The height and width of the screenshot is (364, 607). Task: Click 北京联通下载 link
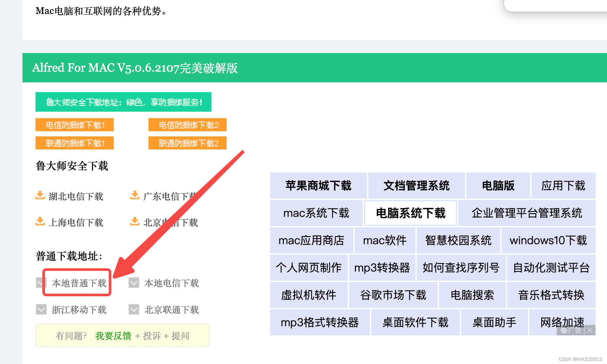[172, 310]
